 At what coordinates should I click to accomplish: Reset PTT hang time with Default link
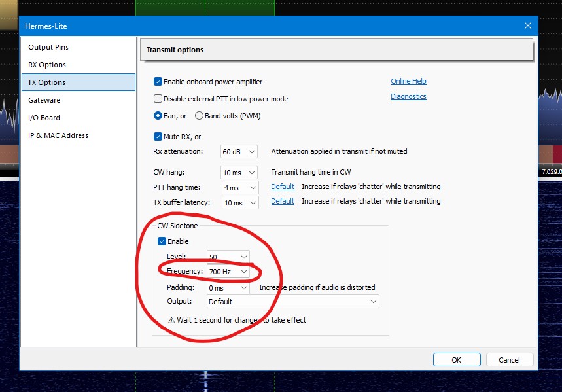pos(283,187)
